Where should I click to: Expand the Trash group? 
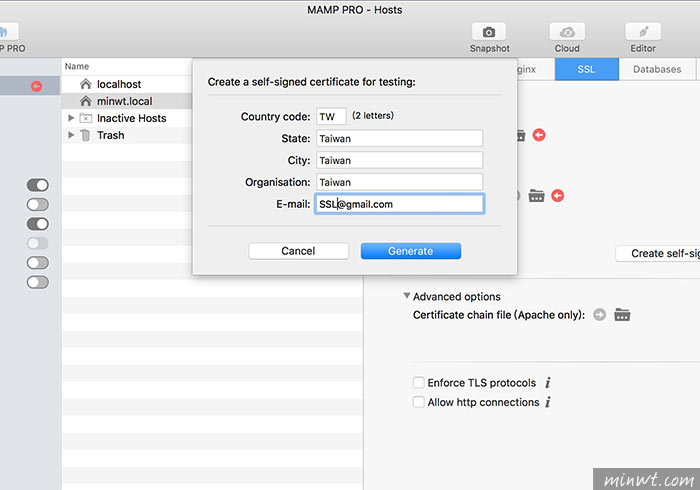[71, 135]
